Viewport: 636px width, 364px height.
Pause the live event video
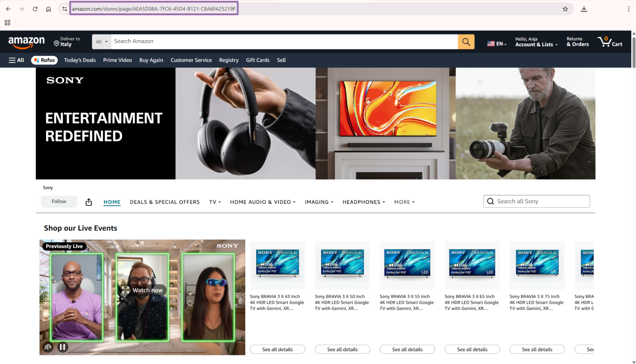point(63,347)
